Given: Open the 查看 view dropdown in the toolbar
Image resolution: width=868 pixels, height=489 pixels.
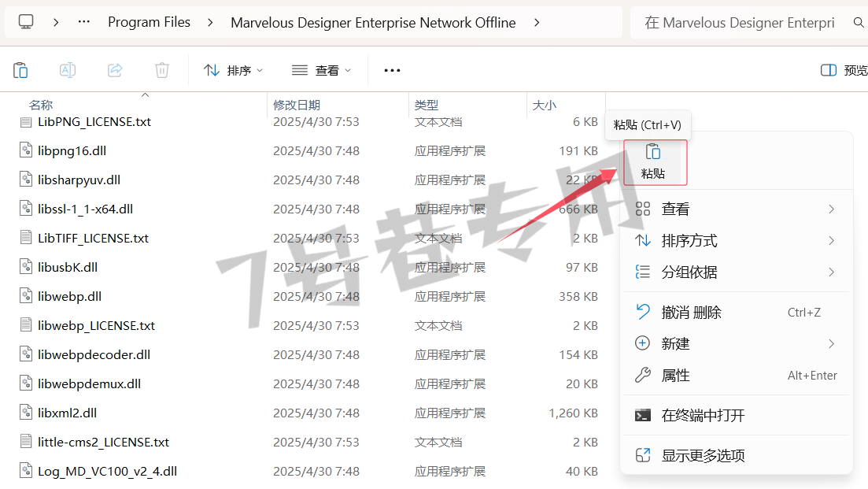Looking at the screenshot, I should click(321, 70).
